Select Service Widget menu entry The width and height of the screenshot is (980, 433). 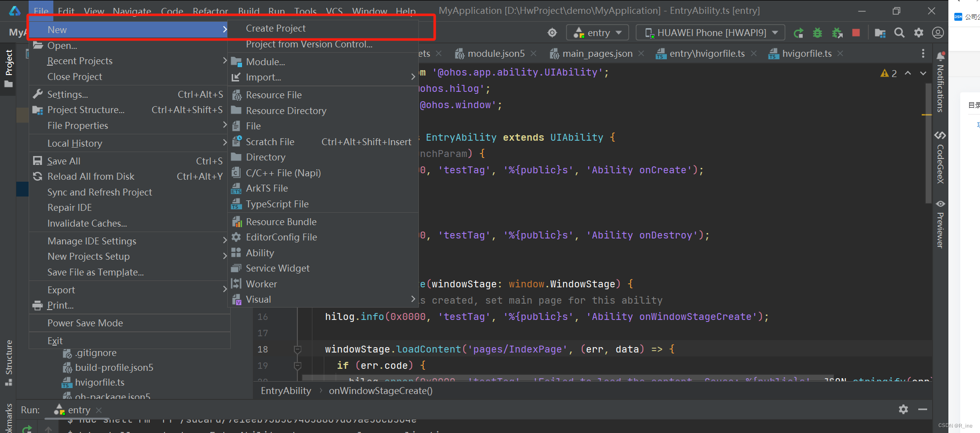323,268
